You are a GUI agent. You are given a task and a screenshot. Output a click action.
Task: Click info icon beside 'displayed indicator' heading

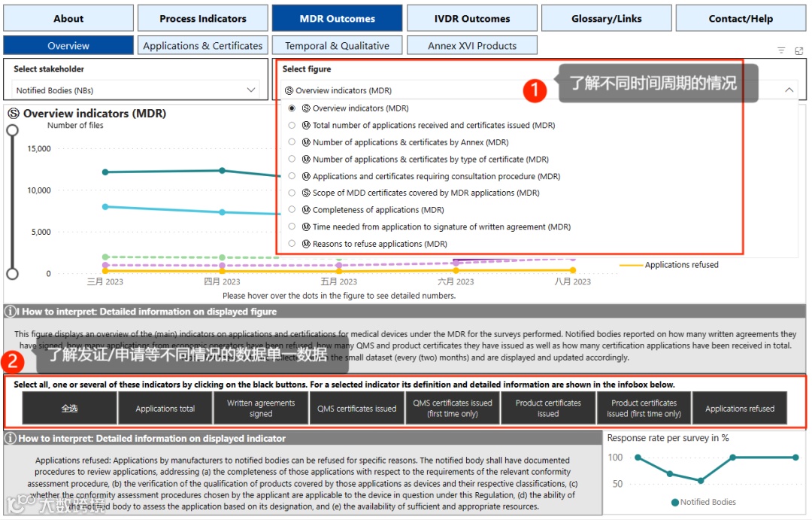point(10,438)
